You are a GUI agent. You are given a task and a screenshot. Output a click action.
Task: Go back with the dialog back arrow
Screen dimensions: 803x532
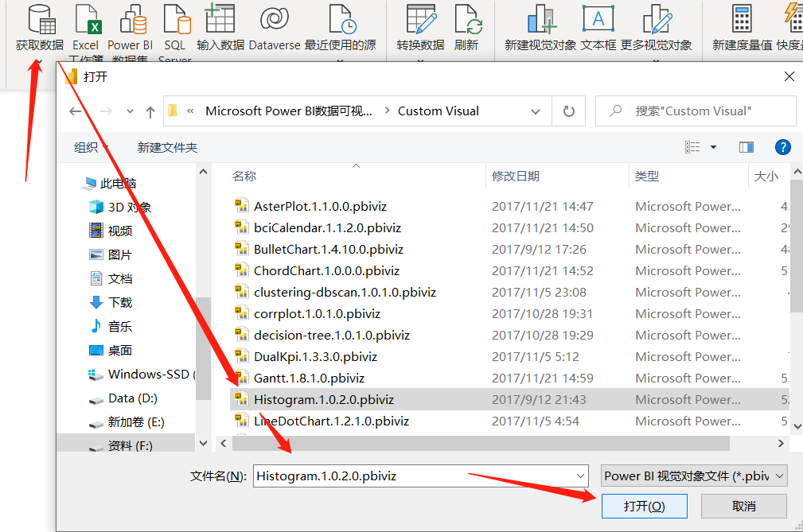tap(76, 111)
